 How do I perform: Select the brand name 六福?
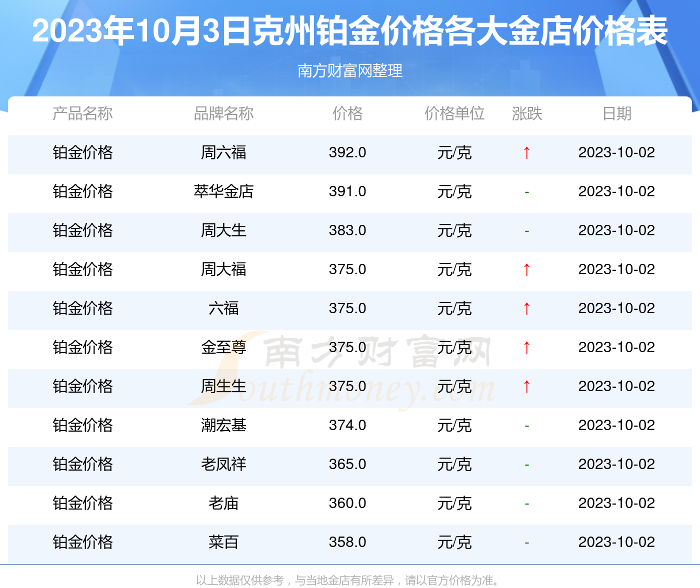click(223, 309)
